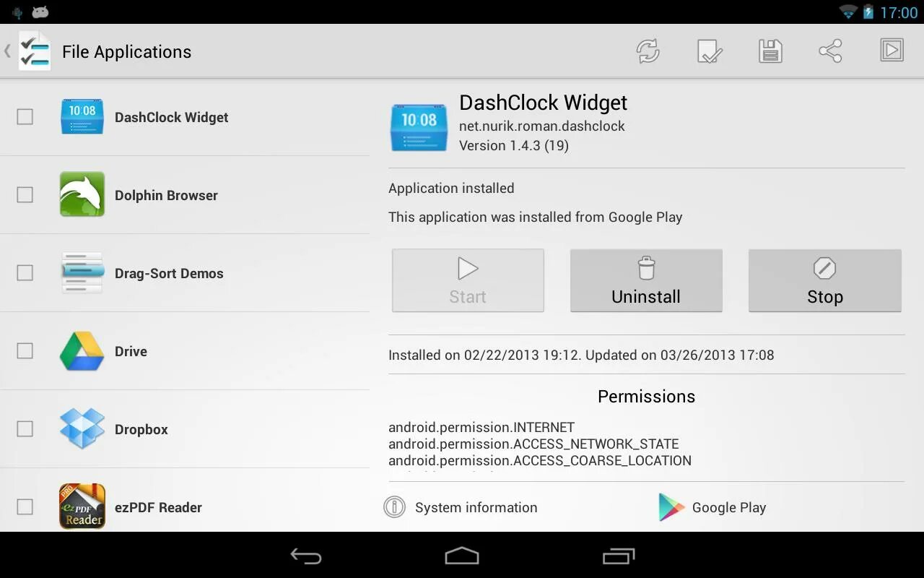This screenshot has height=578, width=924.
Task: Tap the share icon in the toolbar
Action: point(830,51)
